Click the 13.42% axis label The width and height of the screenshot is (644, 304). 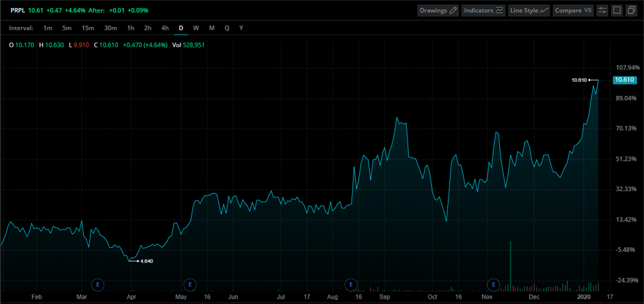[x=627, y=220]
